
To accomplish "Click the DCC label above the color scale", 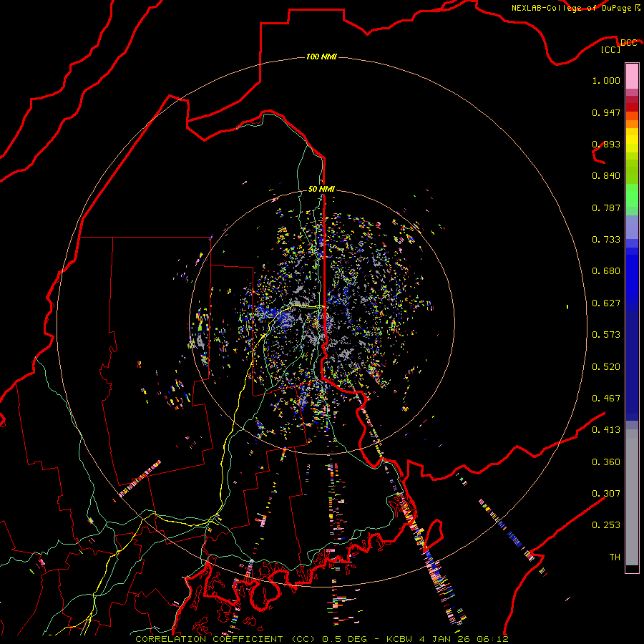I will coord(628,43).
